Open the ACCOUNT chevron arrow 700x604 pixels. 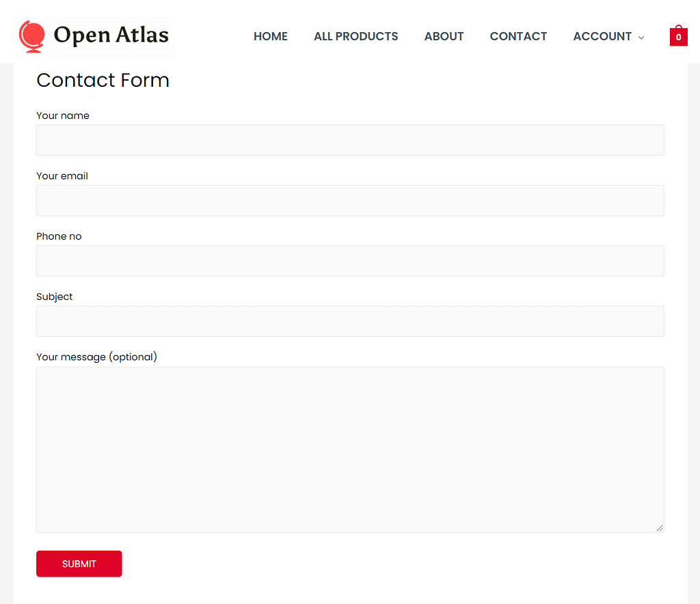pos(641,38)
